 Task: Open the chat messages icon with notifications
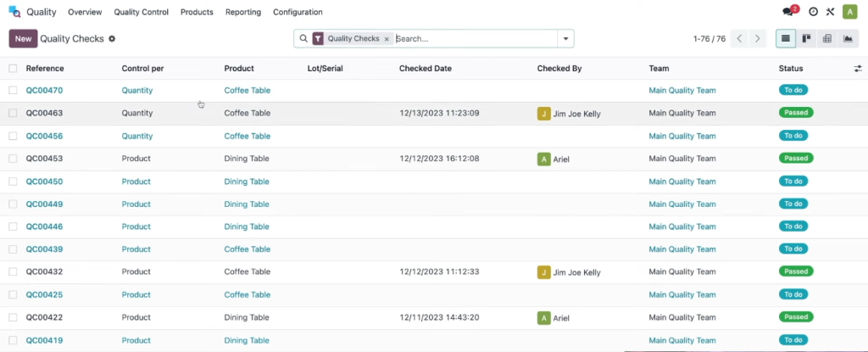click(787, 12)
